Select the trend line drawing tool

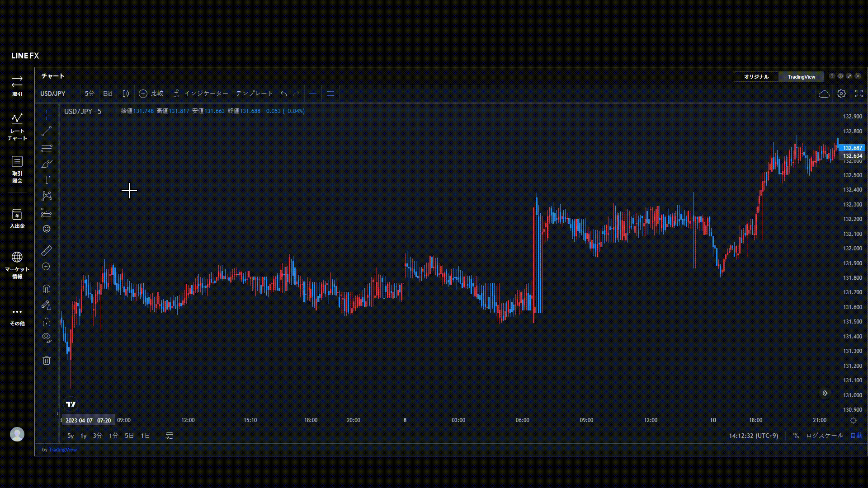[x=47, y=131]
